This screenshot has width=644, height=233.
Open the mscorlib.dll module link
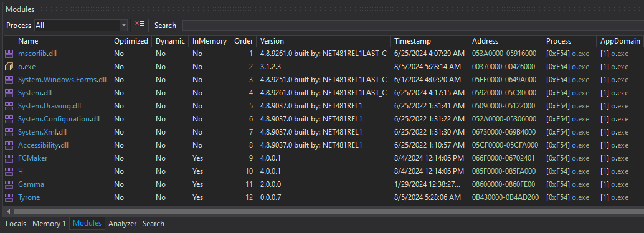coord(37,54)
